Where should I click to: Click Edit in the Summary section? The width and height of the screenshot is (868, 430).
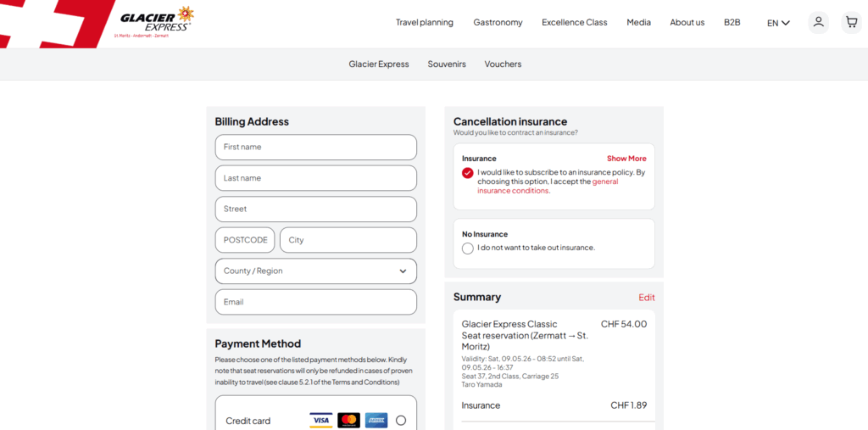tap(646, 298)
